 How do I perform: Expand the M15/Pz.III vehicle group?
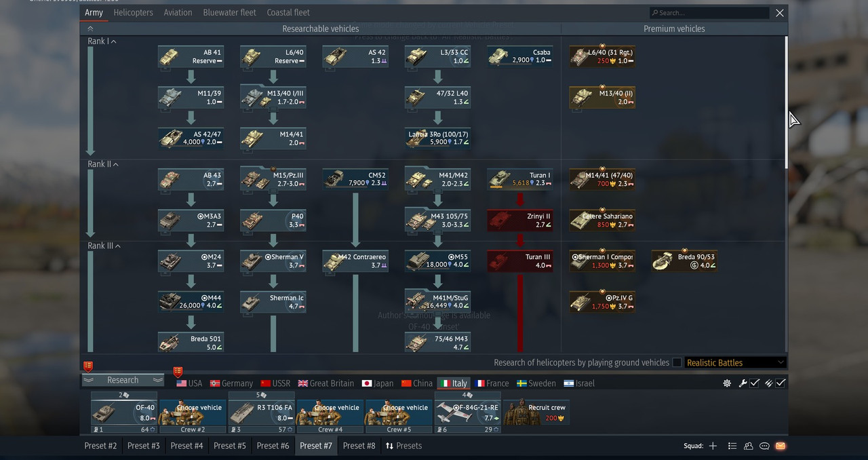click(273, 179)
